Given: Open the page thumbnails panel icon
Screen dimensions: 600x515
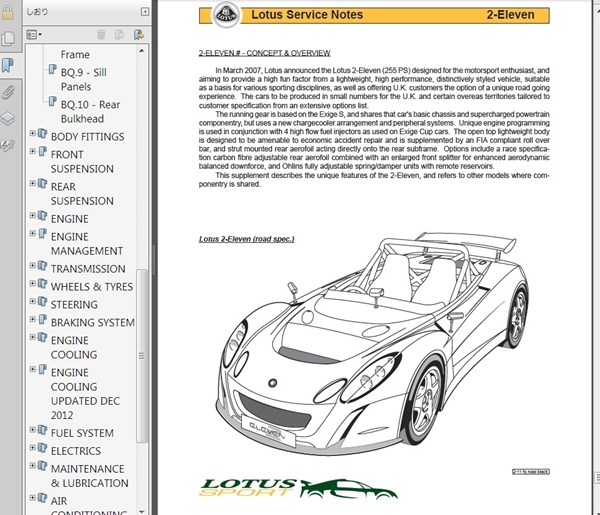Looking at the screenshot, I should [x=8, y=39].
